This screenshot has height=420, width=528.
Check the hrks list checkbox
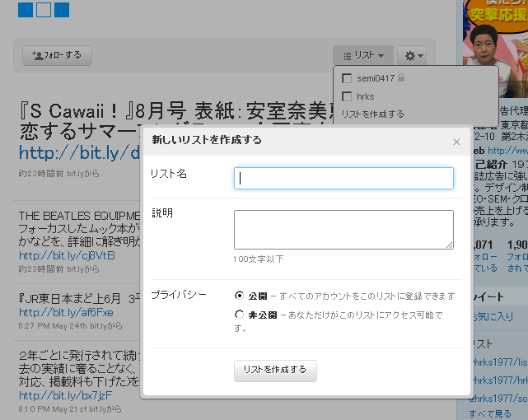[x=347, y=96]
